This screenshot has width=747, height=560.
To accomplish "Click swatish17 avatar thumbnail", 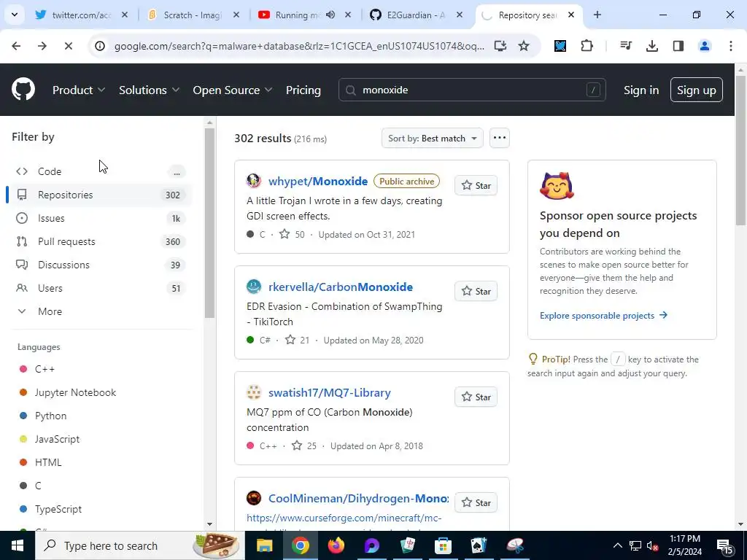I will (253, 392).
